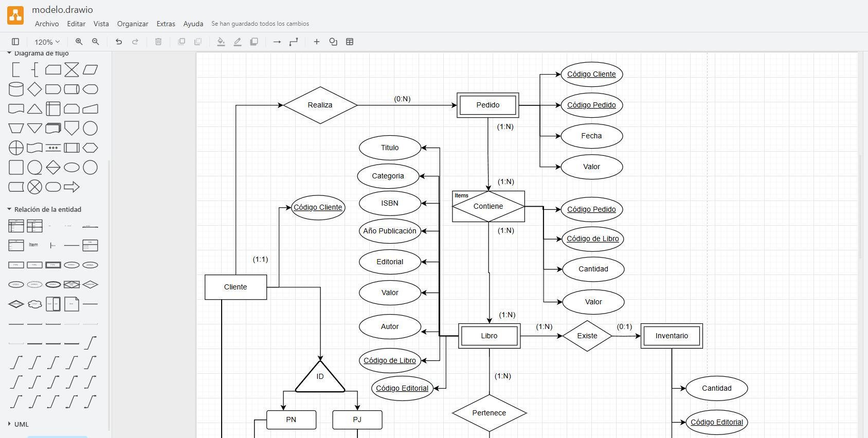Pick the first ER table shape
The image size is (868, 438).
(x=16, y=226)
